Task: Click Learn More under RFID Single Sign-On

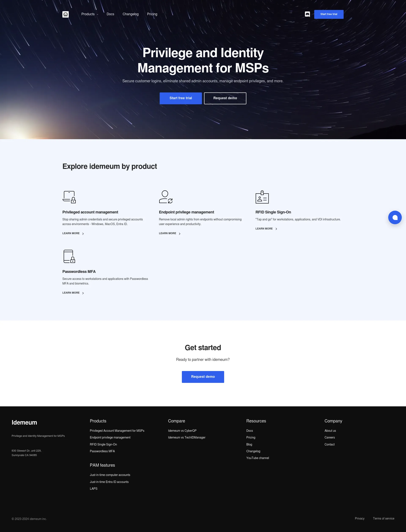Action: tap(264, 228)
